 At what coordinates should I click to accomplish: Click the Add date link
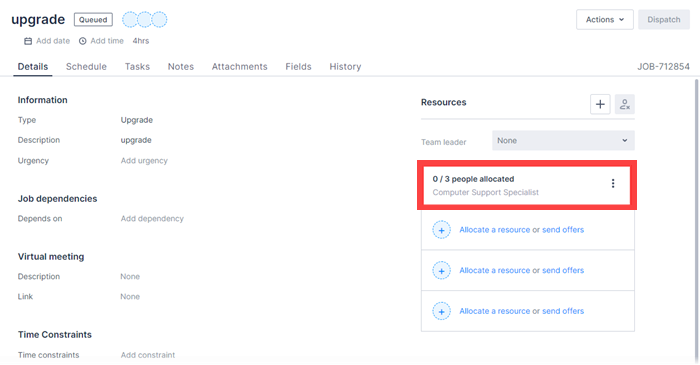(53, 41)
